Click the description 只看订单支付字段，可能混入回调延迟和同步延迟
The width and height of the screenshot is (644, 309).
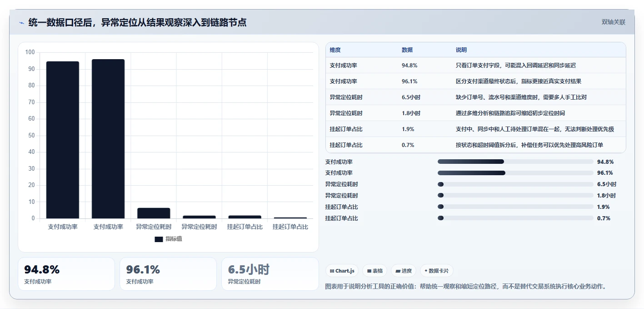516,66
